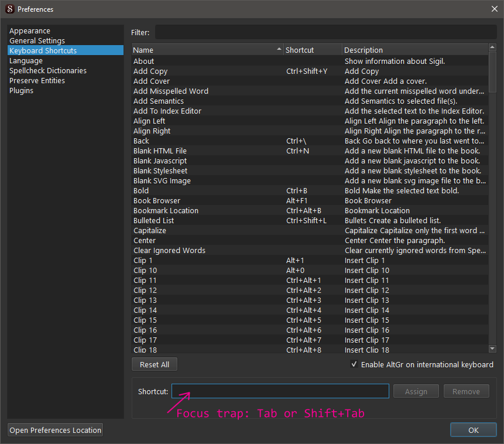Select the Clear Ignored Words row
The width and height of the screenshot is (504, 444).
(310, 251)
